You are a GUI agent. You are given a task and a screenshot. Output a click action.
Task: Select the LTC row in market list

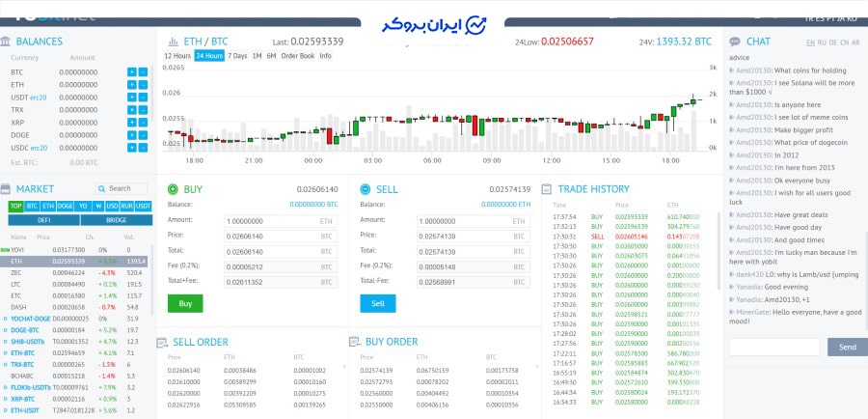pos(74,284)
